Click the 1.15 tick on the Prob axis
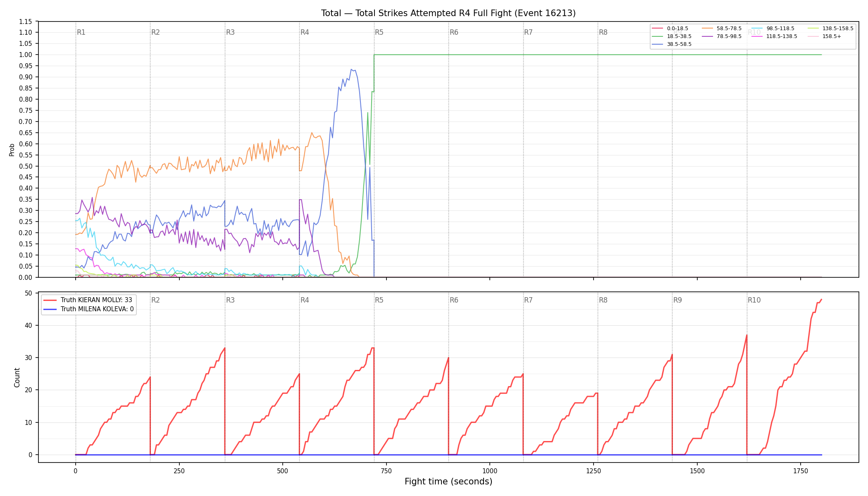The width and height of the screenshot is (868, 496). click(x=25, y=21)
